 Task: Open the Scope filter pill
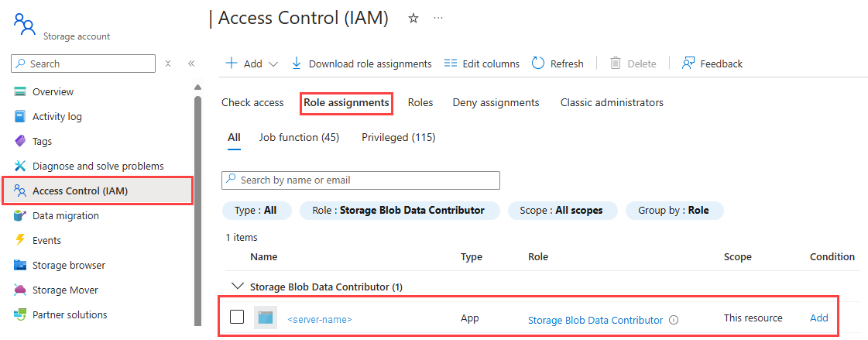[x=561, y=210]
